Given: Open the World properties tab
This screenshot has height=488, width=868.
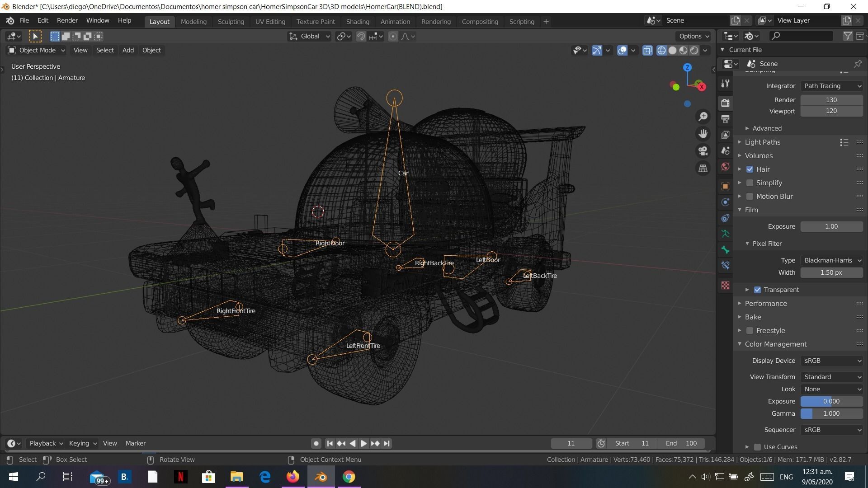Looking at the screenshot, I should [725, 166].
